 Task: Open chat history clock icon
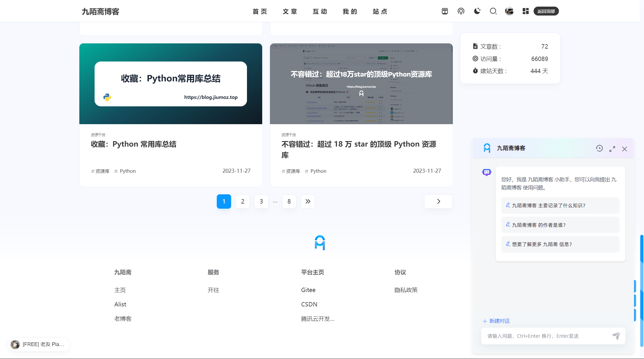point(599,148)
